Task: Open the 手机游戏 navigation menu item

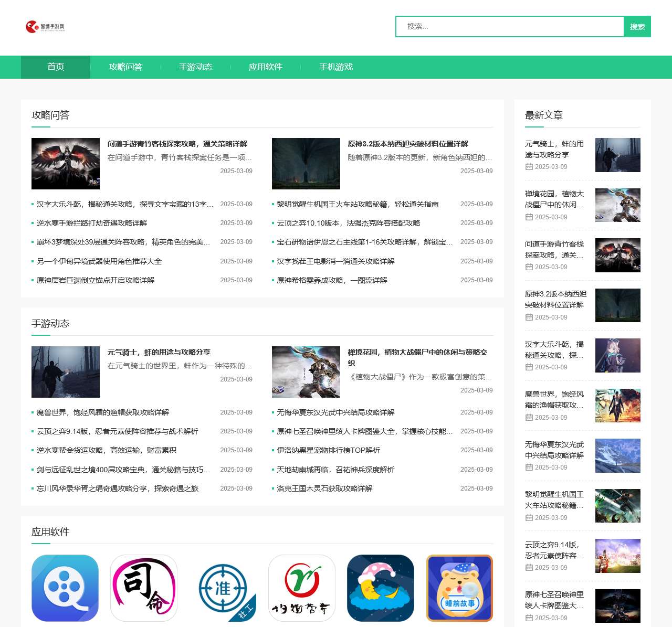Action: (335, 67)
